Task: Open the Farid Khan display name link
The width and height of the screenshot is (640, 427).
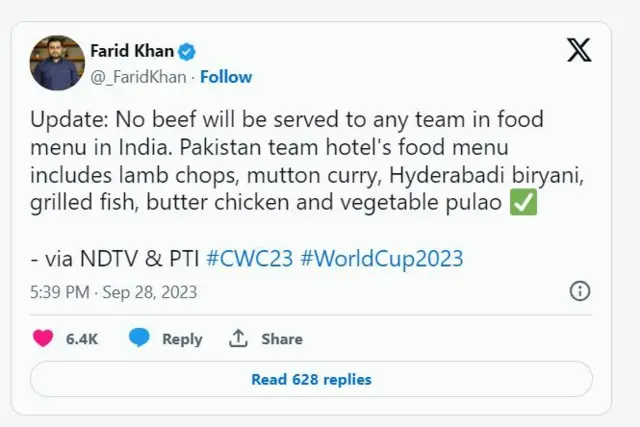Action: coord(131,52)
